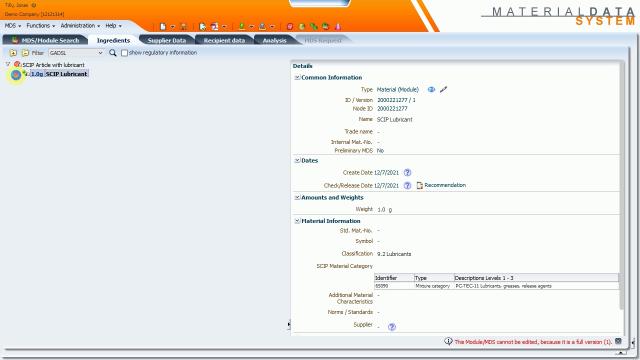Click the Identifier column header

tap(394, 278)
